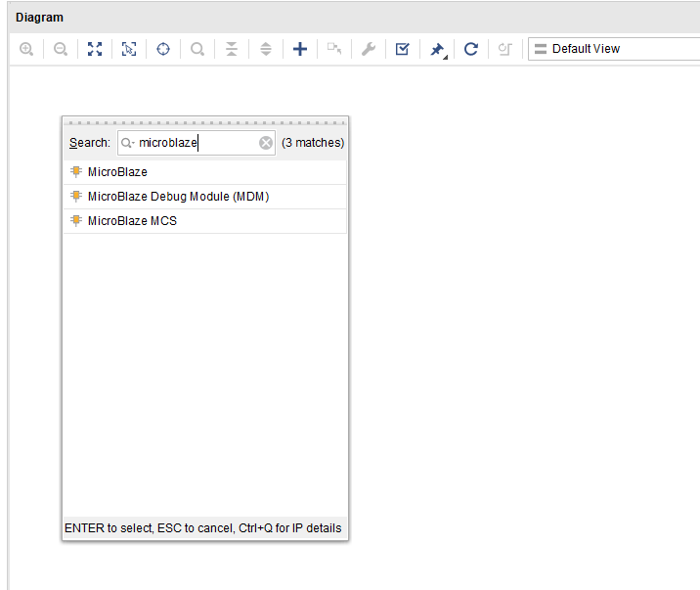
Task: Click the Add IP plus icon
Action: [300, 49]
